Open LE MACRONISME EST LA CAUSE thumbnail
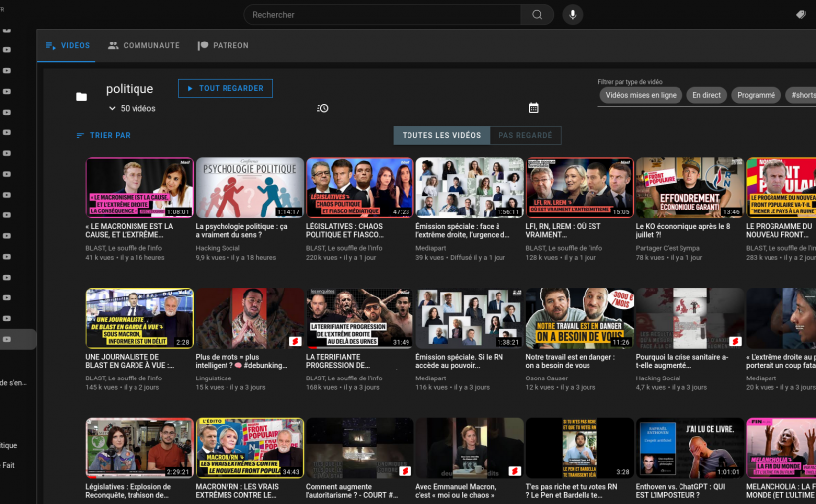 tap(139, 188)
